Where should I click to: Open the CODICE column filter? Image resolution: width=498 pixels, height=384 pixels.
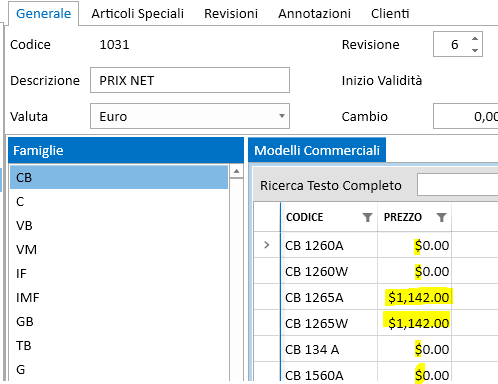point(367,217)
